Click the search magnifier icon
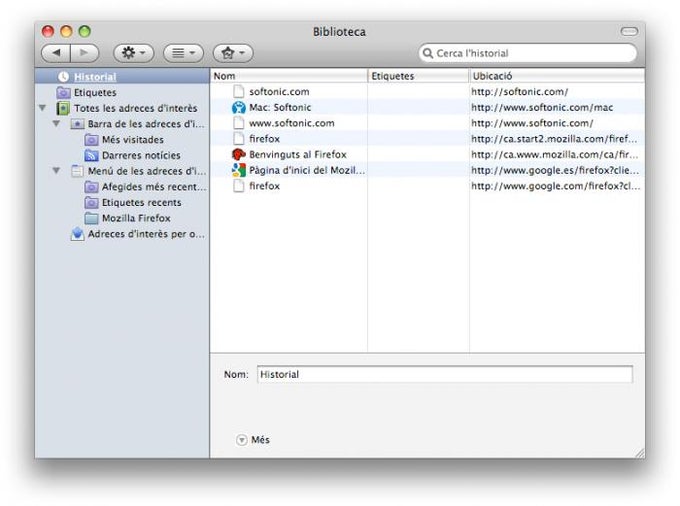This screenshot has height=506, width=680. (428, 53)
